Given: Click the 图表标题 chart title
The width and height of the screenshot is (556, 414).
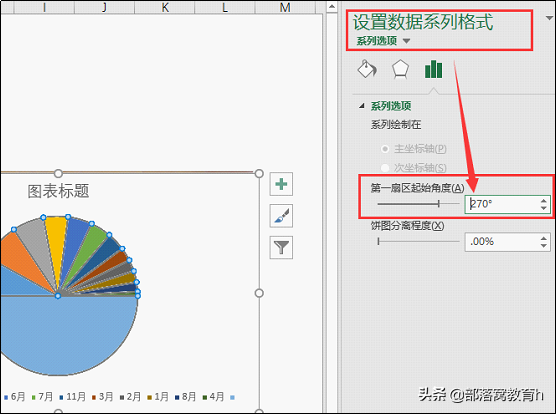Looking at the screenshot, I should click(x=59, y=191).
